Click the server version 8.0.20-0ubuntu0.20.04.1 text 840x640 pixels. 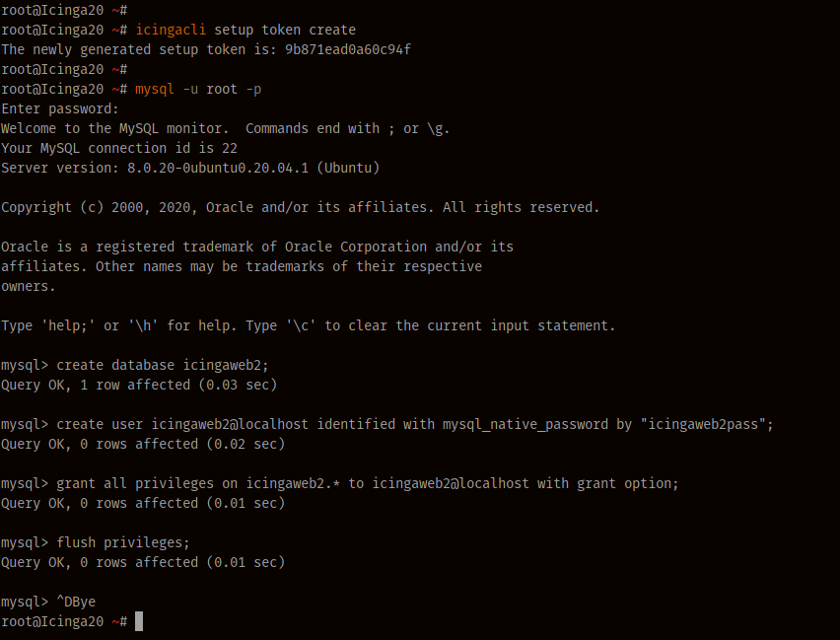pyautogui.click(x=218, y=168)
